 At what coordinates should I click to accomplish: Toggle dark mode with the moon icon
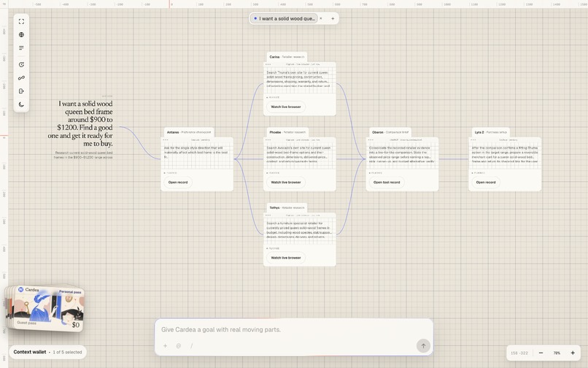[21, 104]
